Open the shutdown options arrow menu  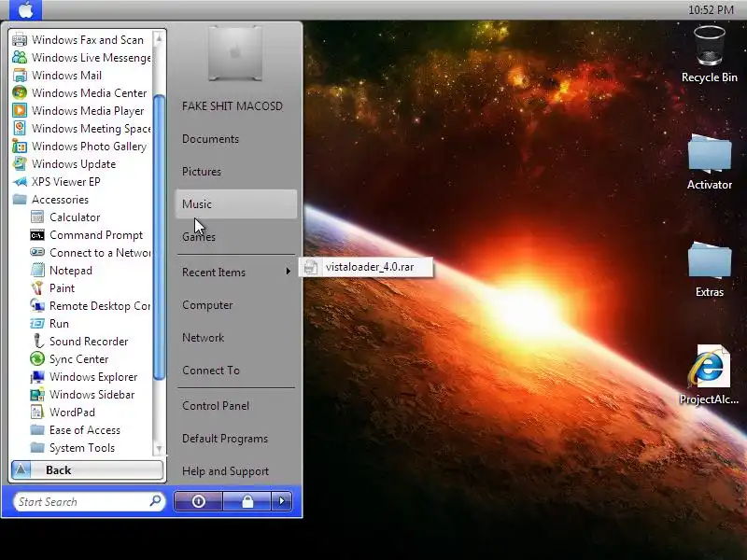coord(282,501)
